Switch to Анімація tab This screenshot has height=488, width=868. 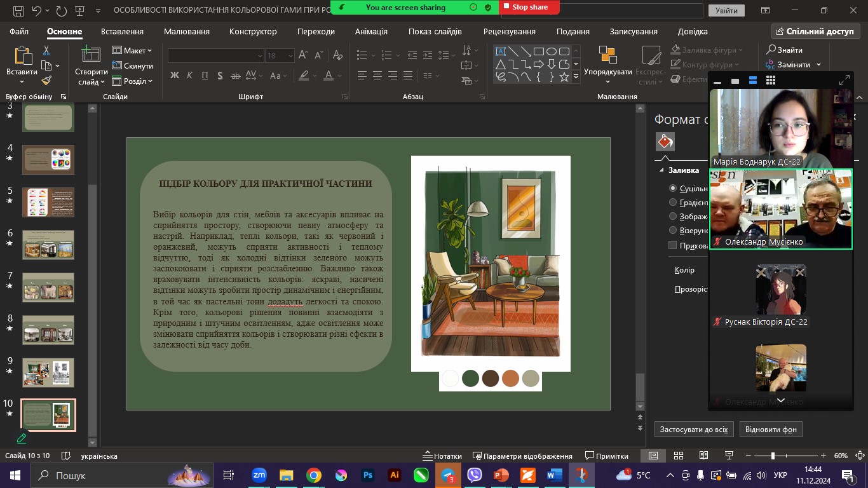tap(371, 31)
